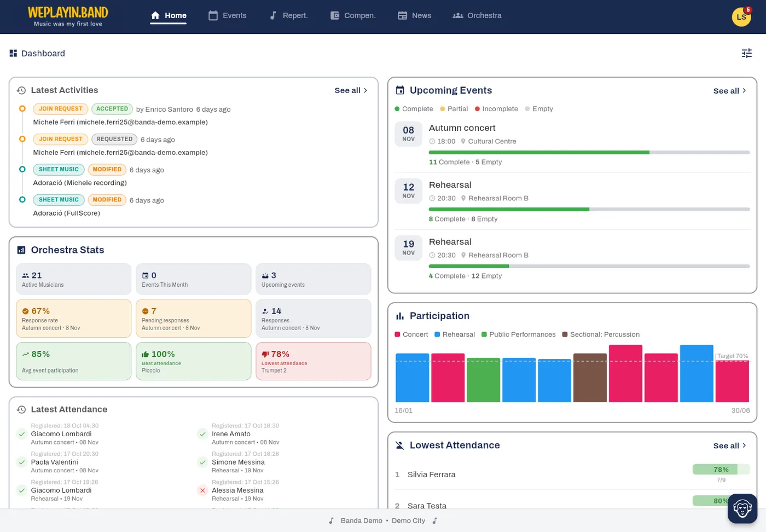Click the Dashboard grid icon
766x532 pixels.
pos(13,53)
